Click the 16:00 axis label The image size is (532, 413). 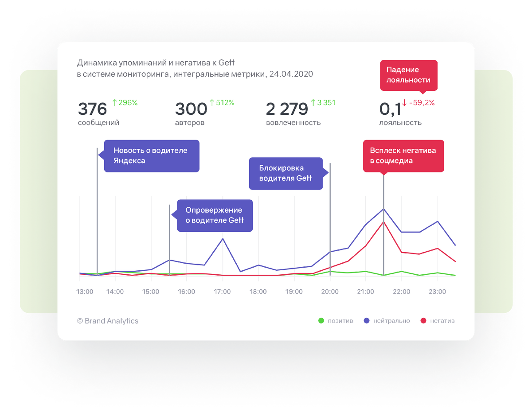[187, 292]
